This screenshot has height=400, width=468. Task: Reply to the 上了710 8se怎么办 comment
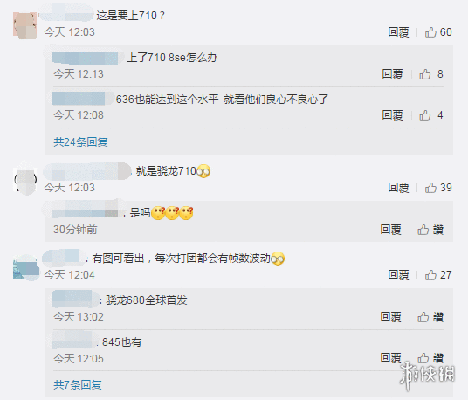[x=392, y=74]
